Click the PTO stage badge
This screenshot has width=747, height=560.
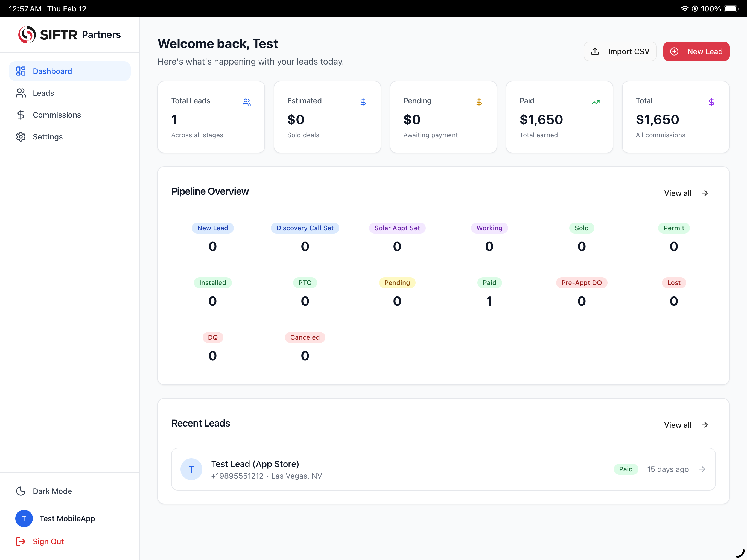[305, 283]
